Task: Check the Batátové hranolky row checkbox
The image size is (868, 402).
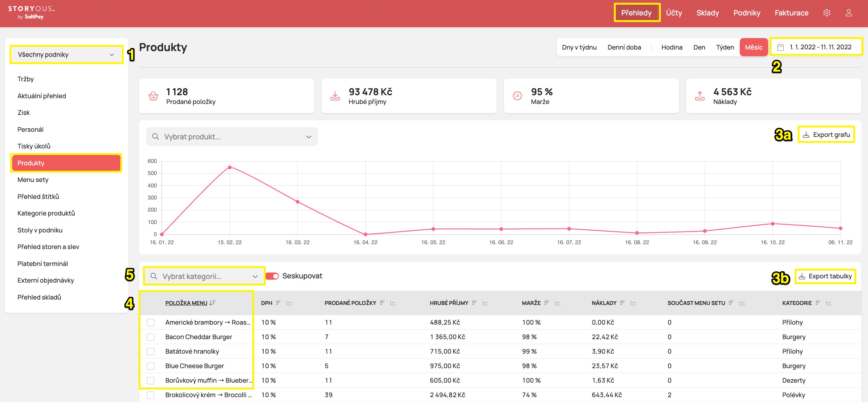Action: pos(151,352)
